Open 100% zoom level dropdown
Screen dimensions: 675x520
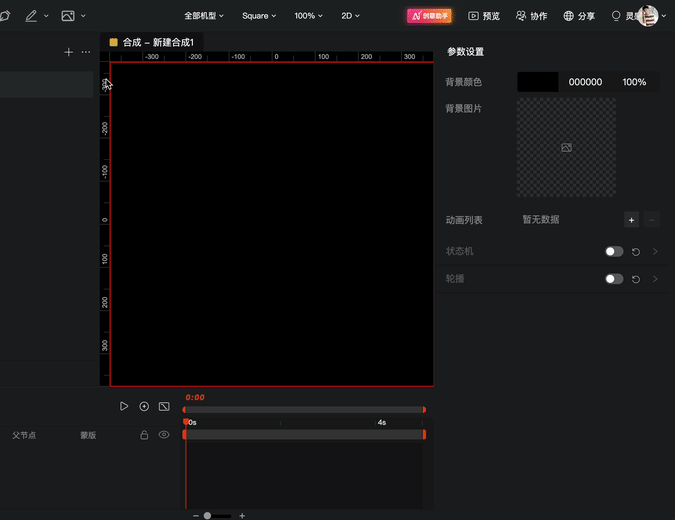(308, 16)
